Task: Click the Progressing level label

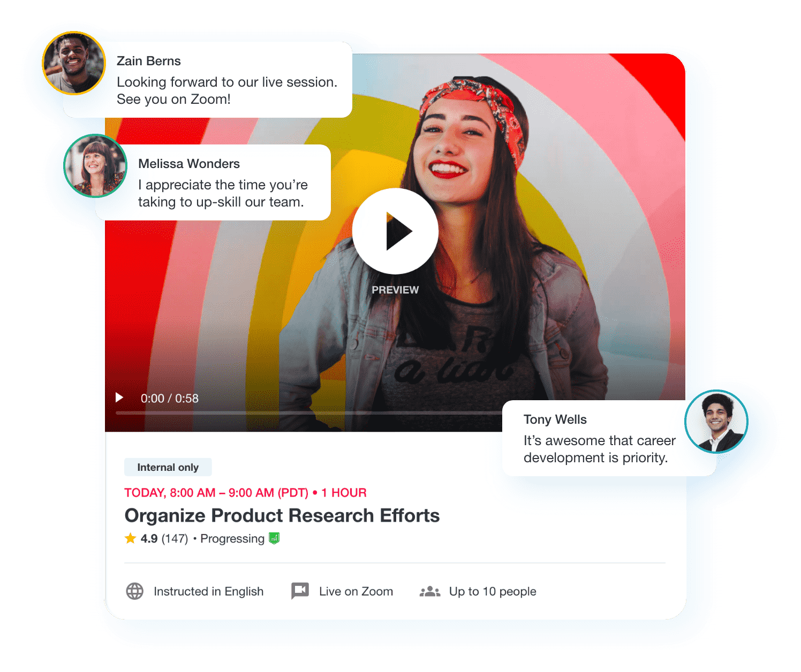Action: click(x=232, y=539)
